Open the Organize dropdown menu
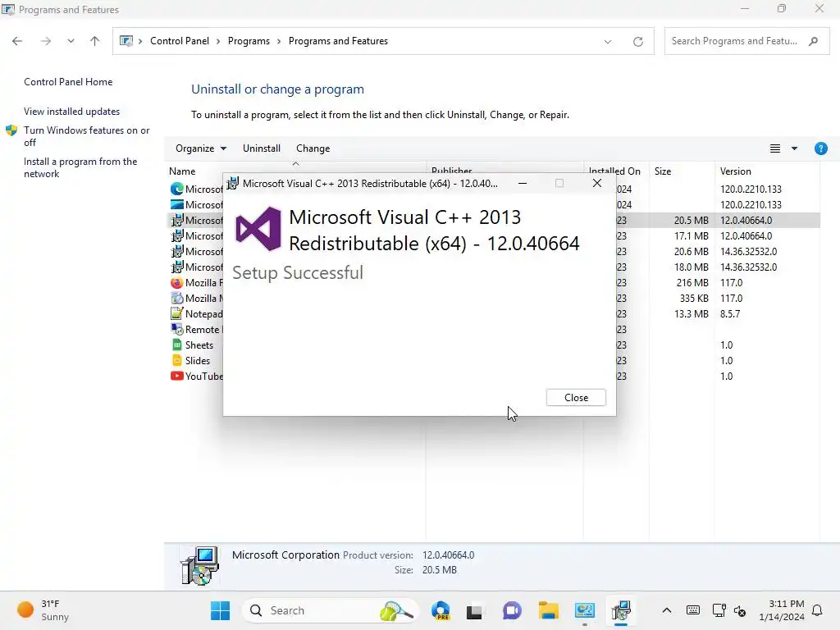 pyautogui.click(x=201, y=148)
